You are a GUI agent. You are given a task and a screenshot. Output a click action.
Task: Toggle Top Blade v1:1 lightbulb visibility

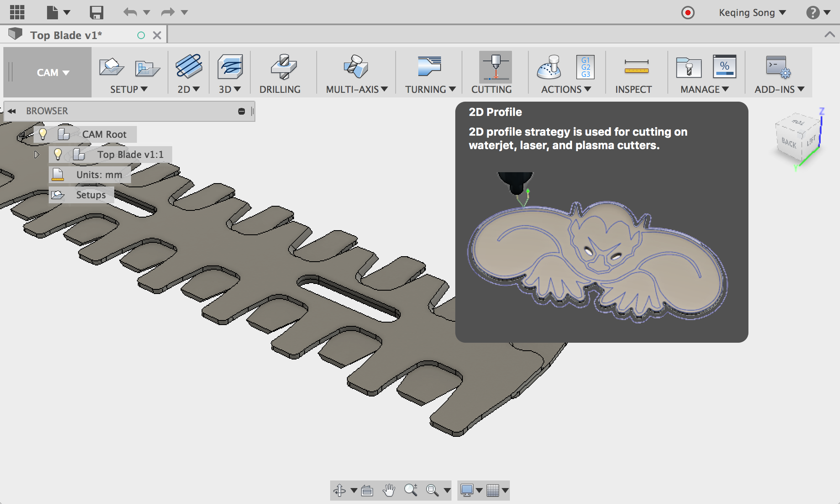[x=58, y=155]
